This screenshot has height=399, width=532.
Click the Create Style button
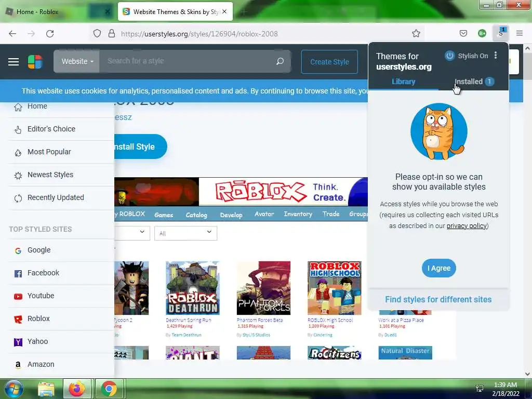(x=329, y=62)
